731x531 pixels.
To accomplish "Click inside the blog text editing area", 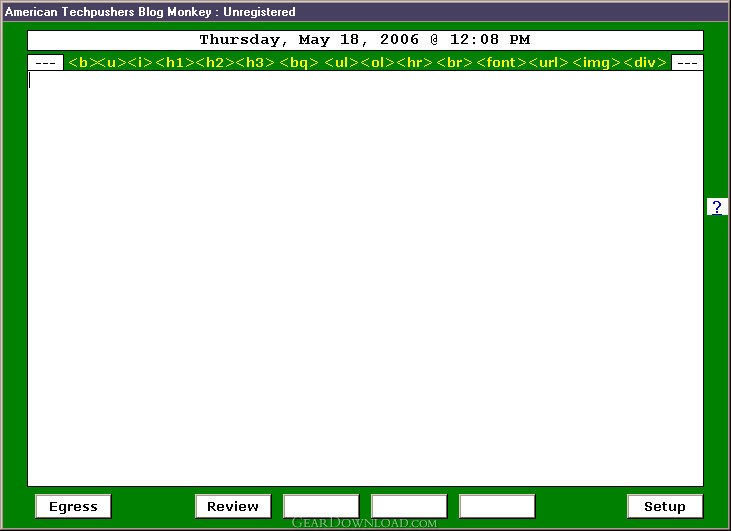I will pos(366,278).
